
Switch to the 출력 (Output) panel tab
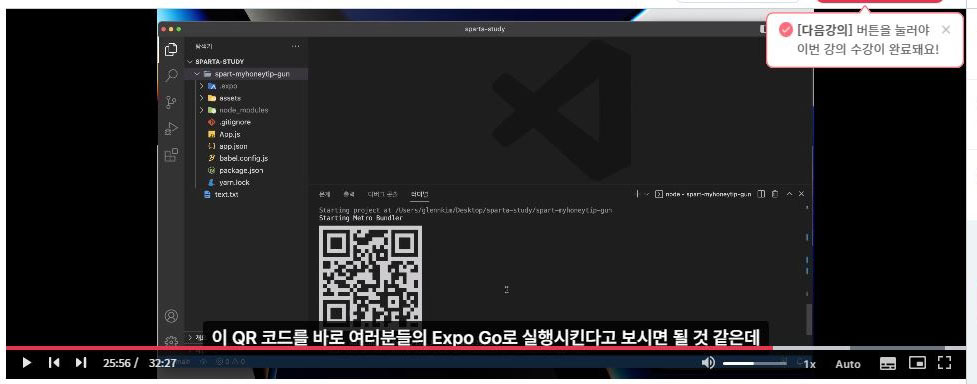click(348, 194)
